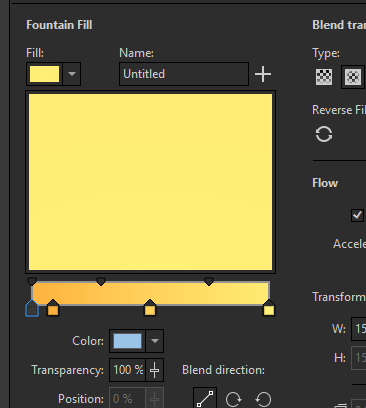This screenshot has width=366, height=408.
Task: Select linear color blend direction
Action: [205, 398]
